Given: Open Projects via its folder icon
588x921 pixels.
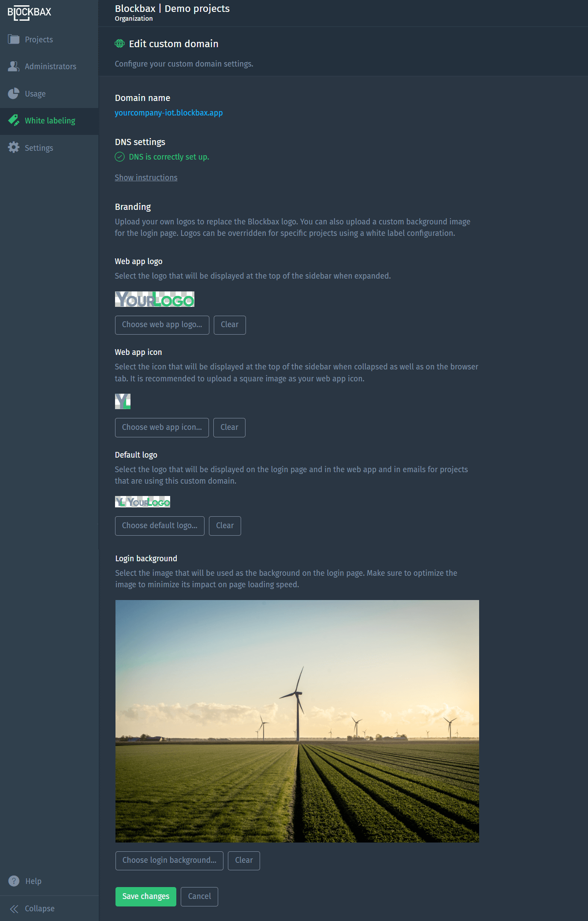Looking at the screenshot, I should (14, 39).
